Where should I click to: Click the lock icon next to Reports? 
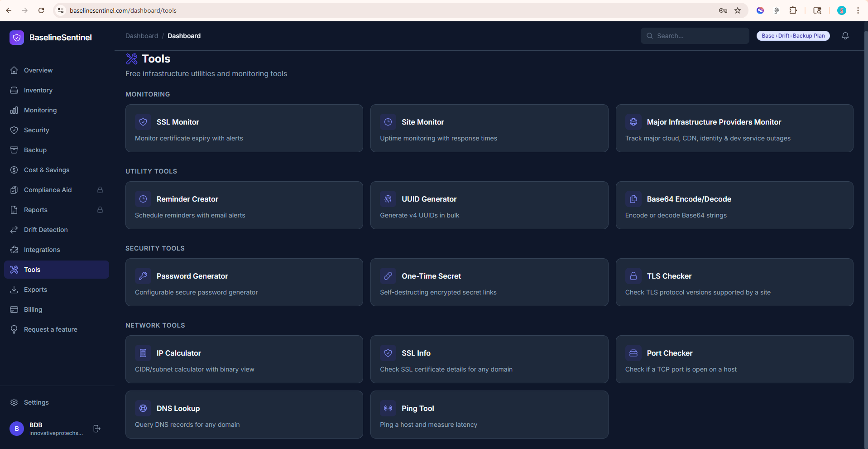[100, 210]
